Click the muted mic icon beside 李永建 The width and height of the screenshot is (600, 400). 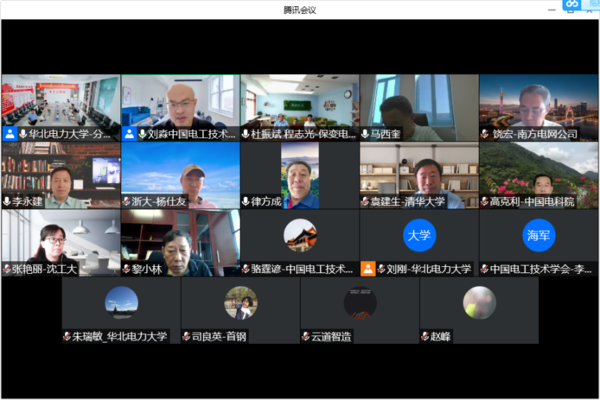coord(7,201)
